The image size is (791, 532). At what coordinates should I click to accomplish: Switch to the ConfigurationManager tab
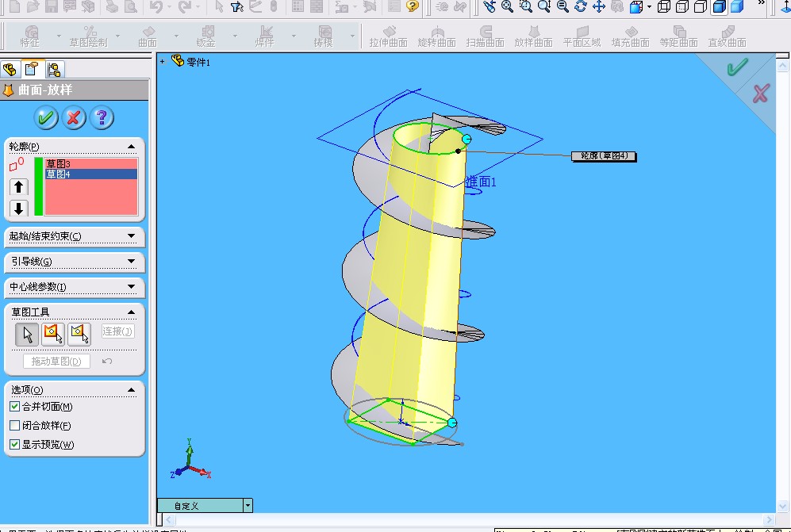[x=54, y=69]
